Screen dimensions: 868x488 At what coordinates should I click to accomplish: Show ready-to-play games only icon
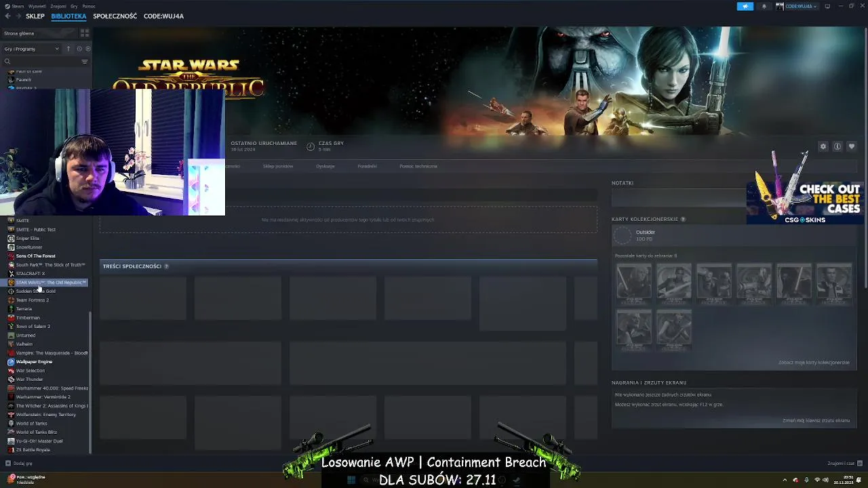click(x=87, y=49)
